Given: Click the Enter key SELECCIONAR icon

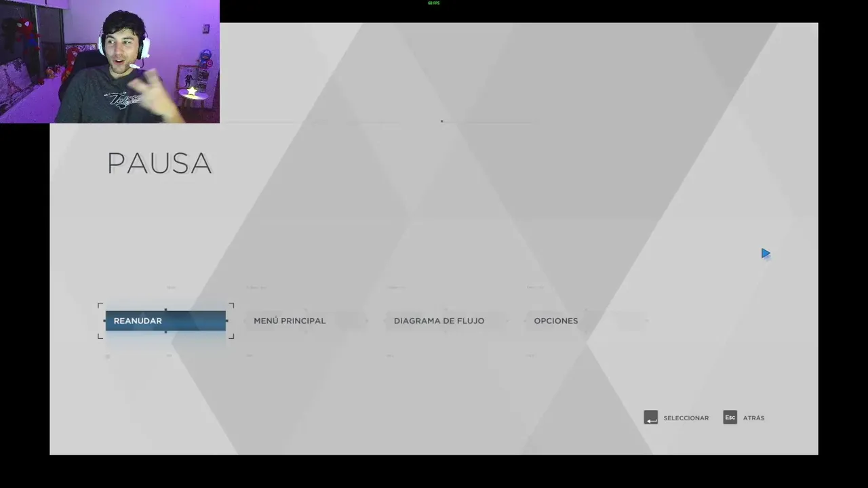Looking at the screenshot, I should tap(651, 418).
